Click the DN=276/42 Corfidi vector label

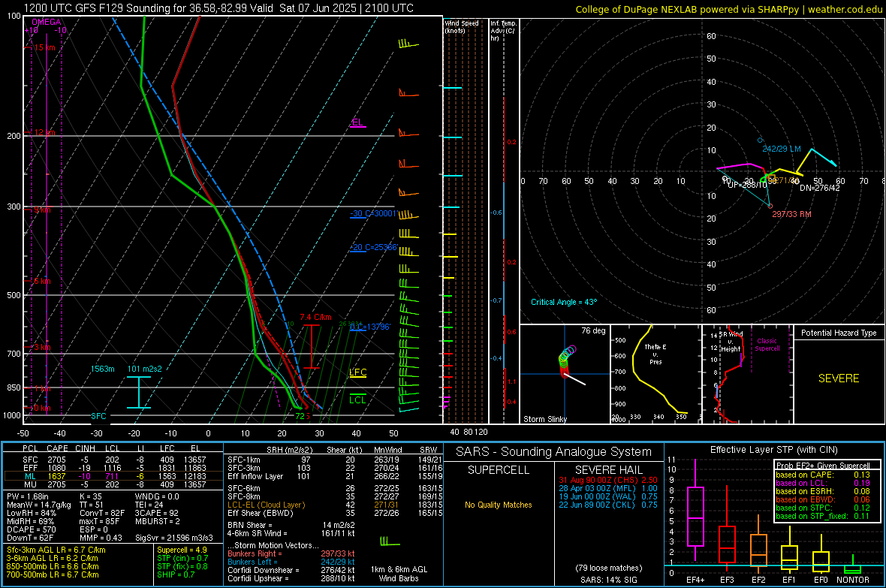[x=819, y=188]
